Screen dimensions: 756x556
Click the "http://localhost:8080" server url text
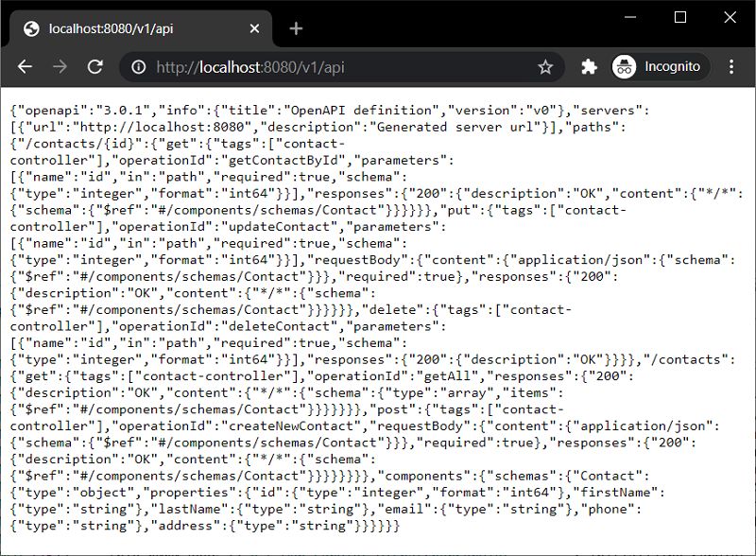pos(162,127)
